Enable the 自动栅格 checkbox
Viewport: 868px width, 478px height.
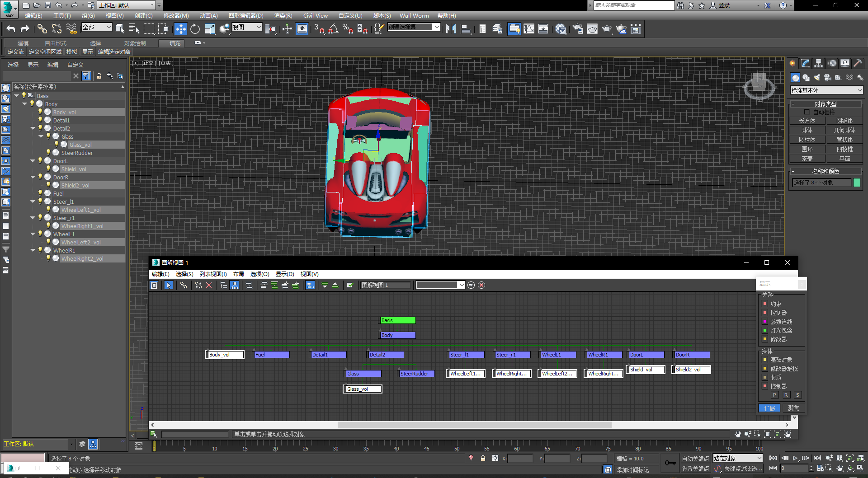(807, 112)
